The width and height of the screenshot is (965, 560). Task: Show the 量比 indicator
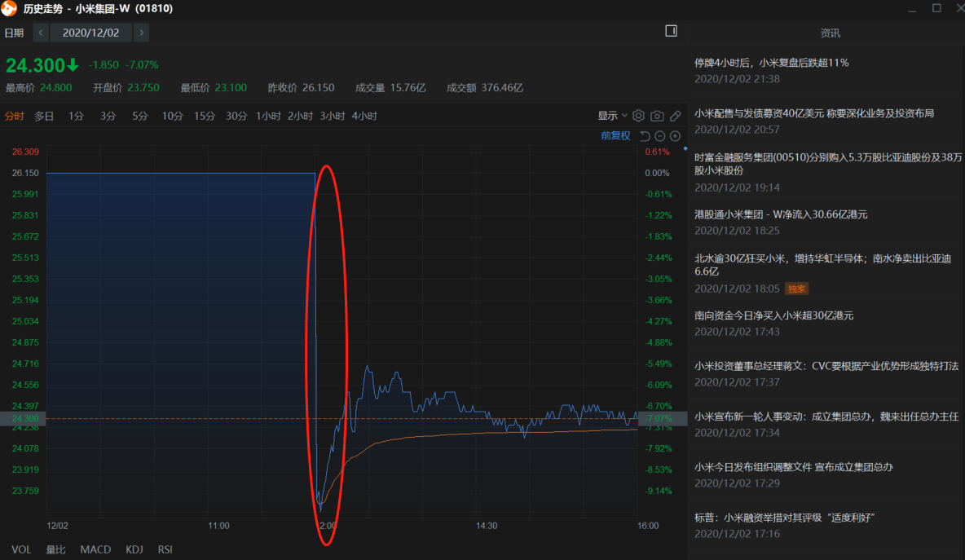(x=55, y=549)
